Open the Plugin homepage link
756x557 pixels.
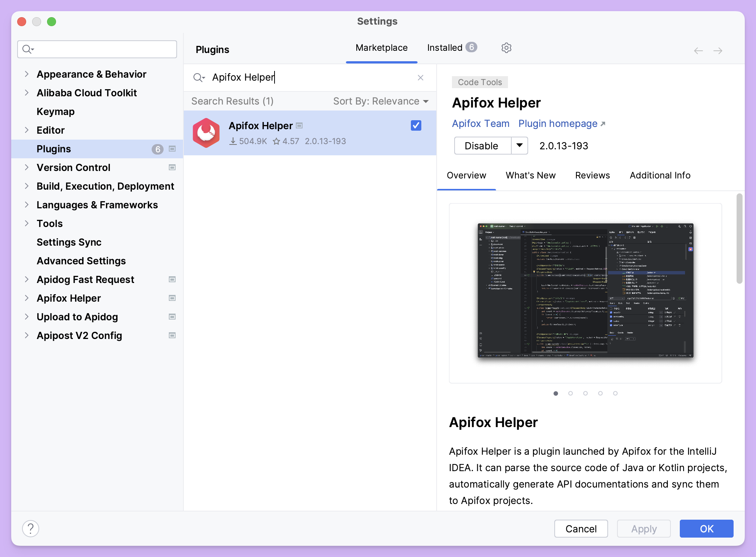558,124
